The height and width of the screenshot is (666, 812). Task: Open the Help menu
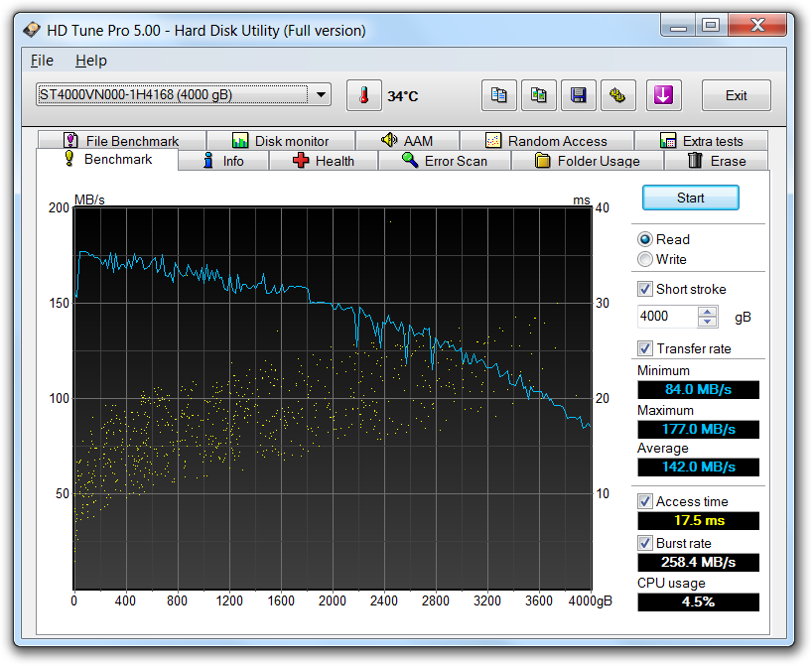(90, 61)
